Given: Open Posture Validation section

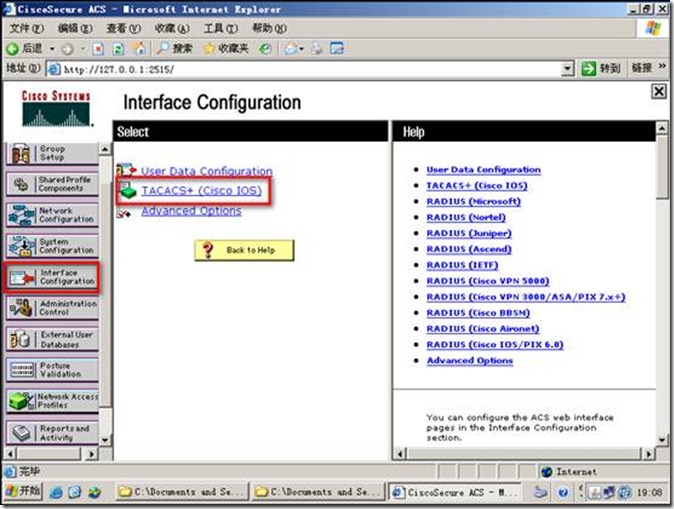Looking at the screenshot, I should [52, 370].
